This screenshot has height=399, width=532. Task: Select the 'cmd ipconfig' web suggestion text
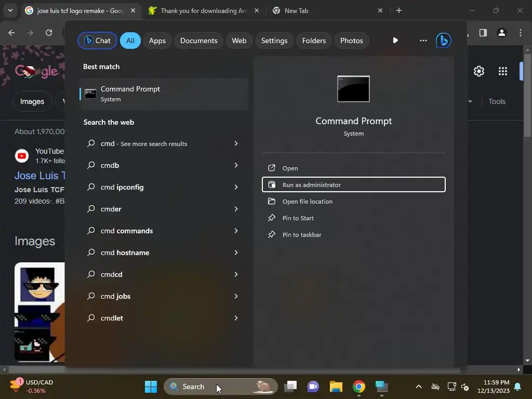click(x=122, y=187)
